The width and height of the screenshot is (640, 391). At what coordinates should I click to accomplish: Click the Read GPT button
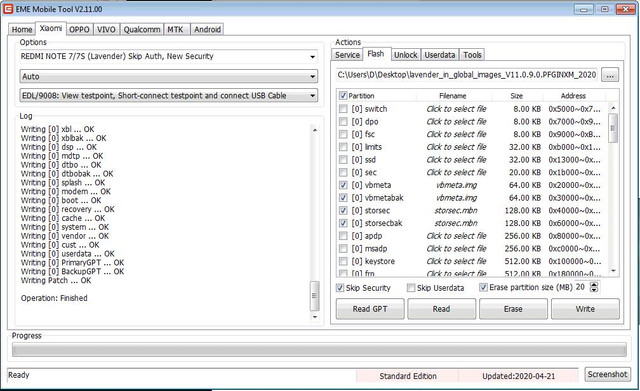tap(370, 309)
